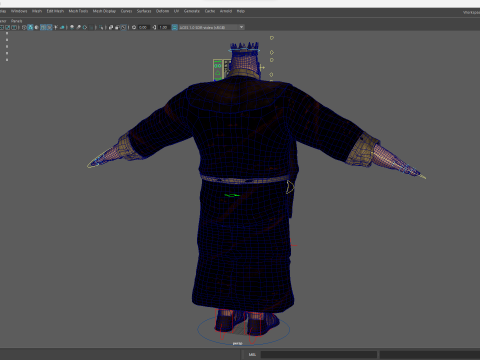The image size is (480, 360).
Task: Toggle X-Ray display icon
Action: pyautogui.click(x=111, y=27)
